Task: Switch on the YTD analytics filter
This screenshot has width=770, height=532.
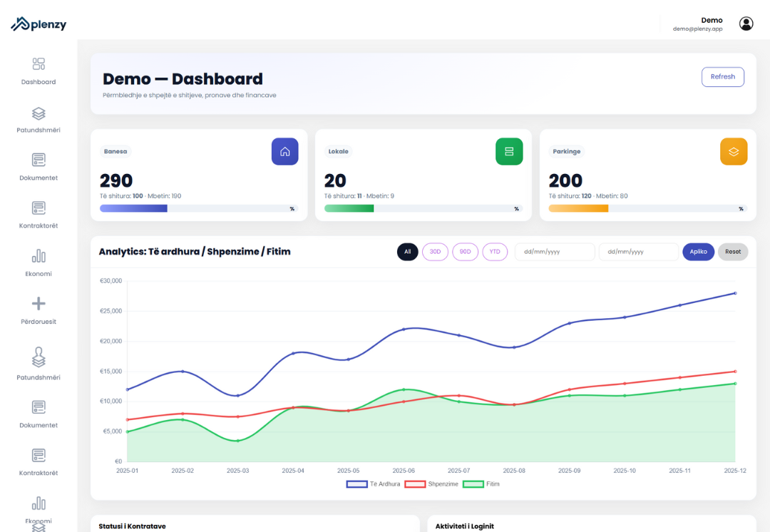Action: (495, 252)
